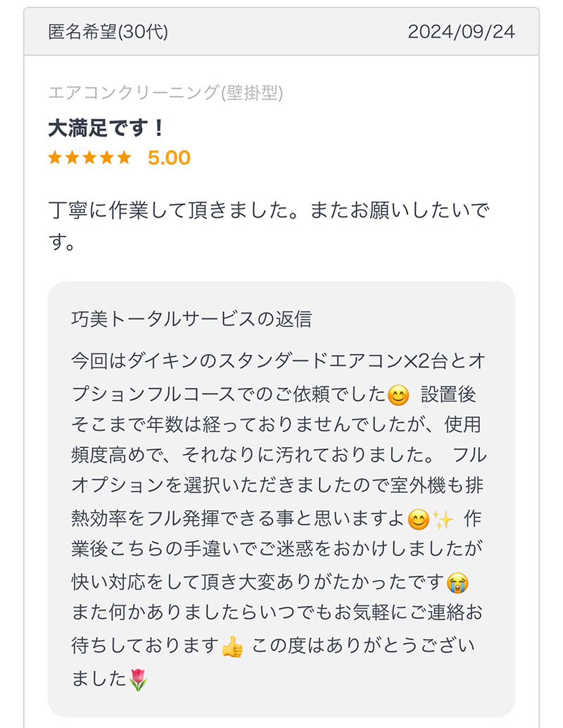
Task: Click the 5.00 rating score
Action: click(169, 158)
